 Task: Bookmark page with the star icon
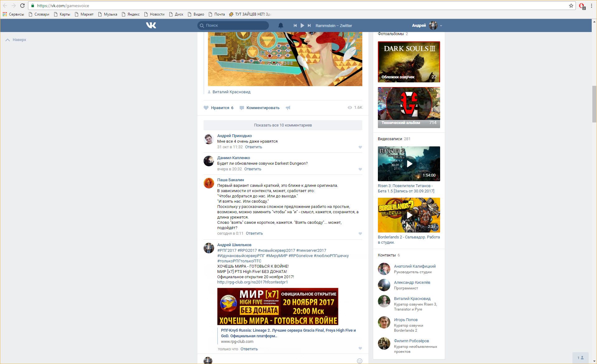coord(571,6)
